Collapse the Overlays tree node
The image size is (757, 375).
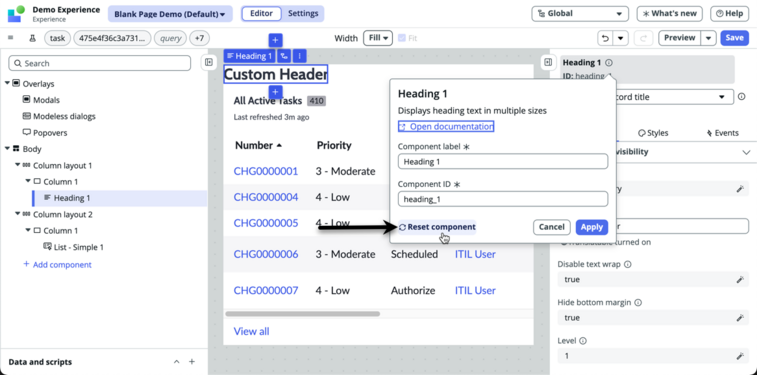coord(7,83)
